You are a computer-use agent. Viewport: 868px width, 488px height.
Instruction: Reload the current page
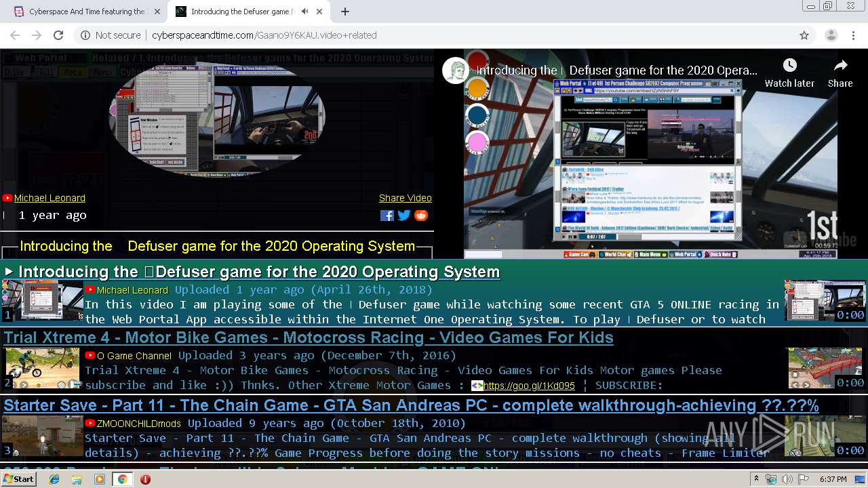pyautogui.click(x=58, y=35)
